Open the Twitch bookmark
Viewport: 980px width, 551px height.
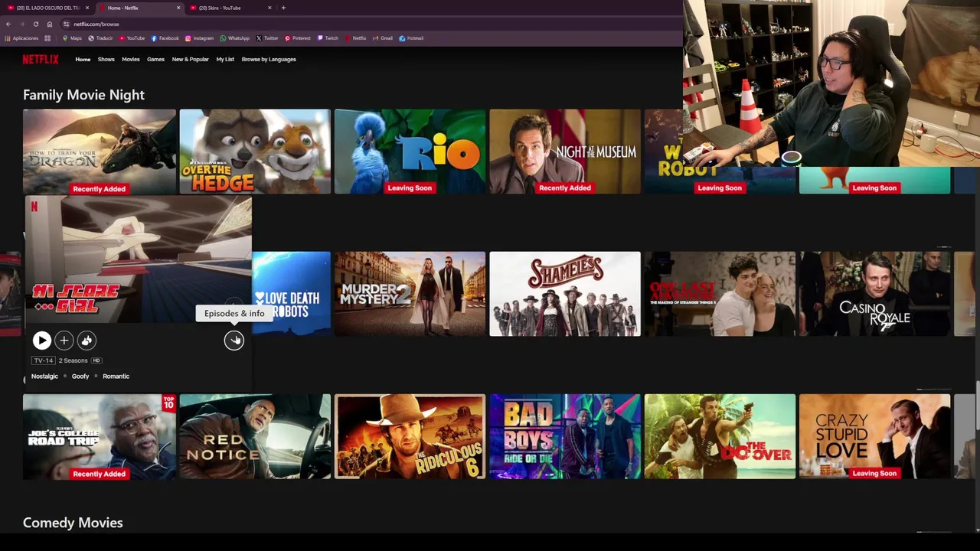(328, 38)
